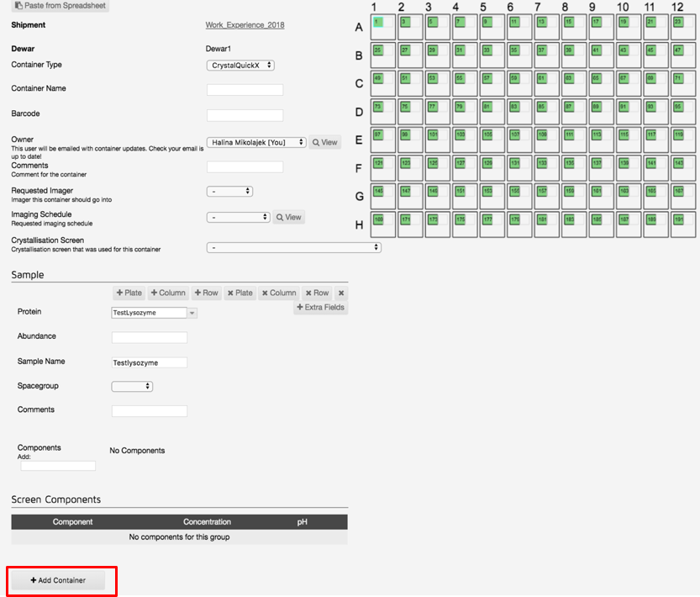This screenshot has width=700, height=597.
Task: Add a column with the + Column icon
Action: (168, 293)
